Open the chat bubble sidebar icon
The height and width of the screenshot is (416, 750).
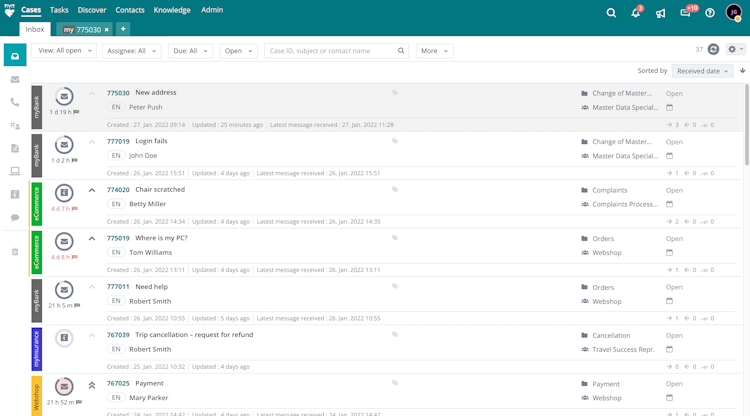point(15,218)
